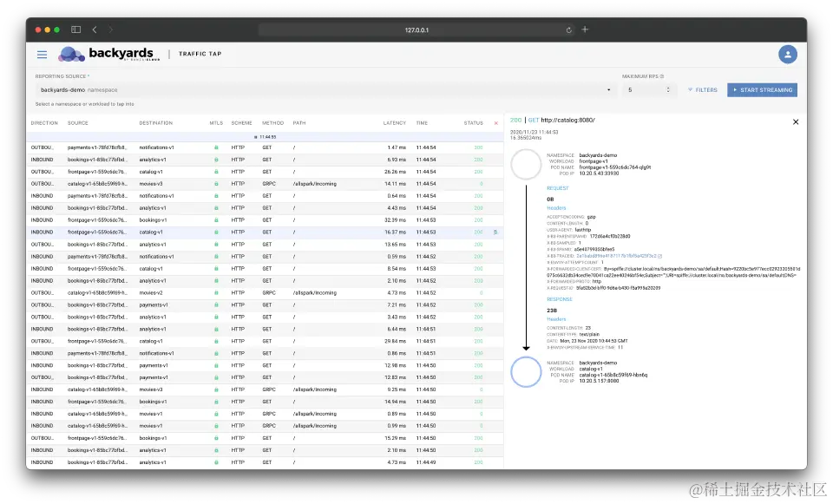Expand Headers under the REQUEST section
This screenshot has height=504, width=833.
(556, 208)
